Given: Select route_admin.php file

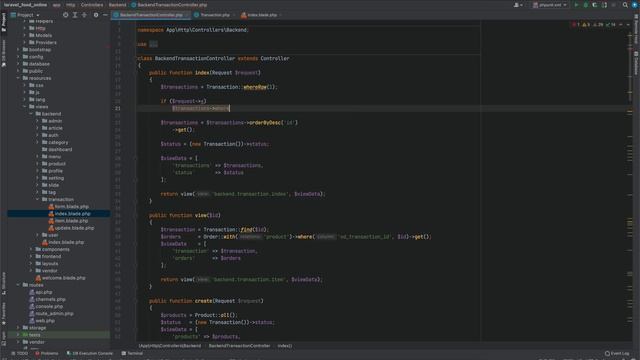Looking at the screenshot, I should click(x=51, y=313).
